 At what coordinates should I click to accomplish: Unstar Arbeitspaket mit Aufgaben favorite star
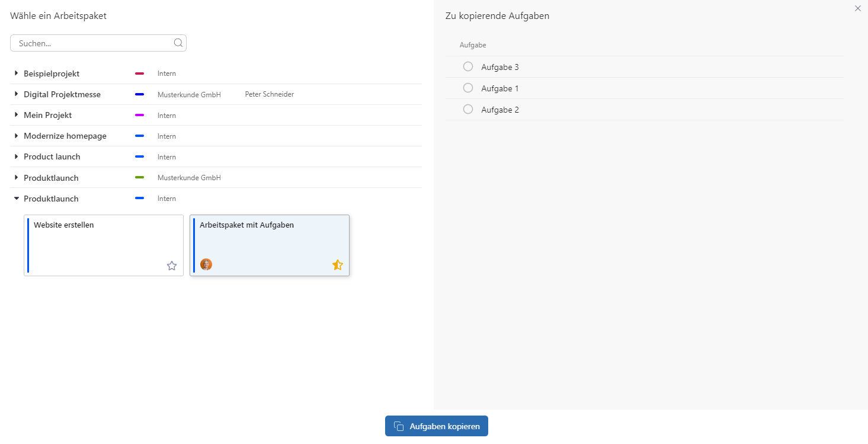[x=338, y=265]
